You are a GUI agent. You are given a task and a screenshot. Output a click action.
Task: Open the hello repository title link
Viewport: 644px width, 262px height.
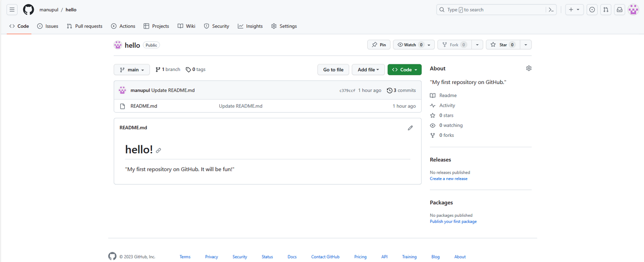point(132,45)
